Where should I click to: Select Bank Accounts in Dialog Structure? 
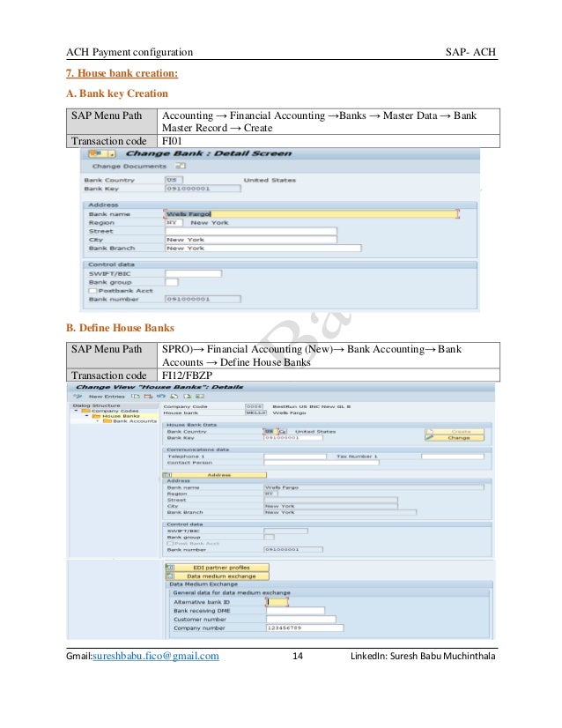click(x=135, y=421)
